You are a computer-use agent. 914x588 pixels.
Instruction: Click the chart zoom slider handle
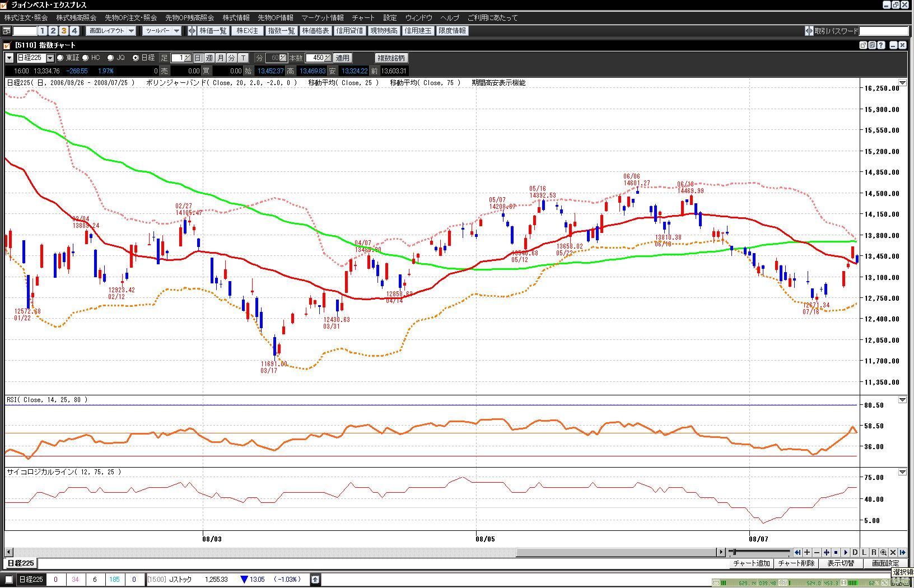(734, 552)
